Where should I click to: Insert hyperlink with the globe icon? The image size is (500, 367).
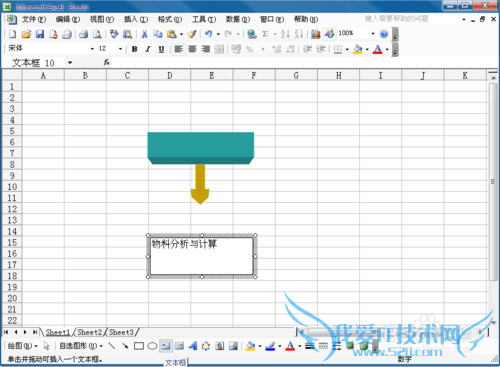click(x=252, y=34)
